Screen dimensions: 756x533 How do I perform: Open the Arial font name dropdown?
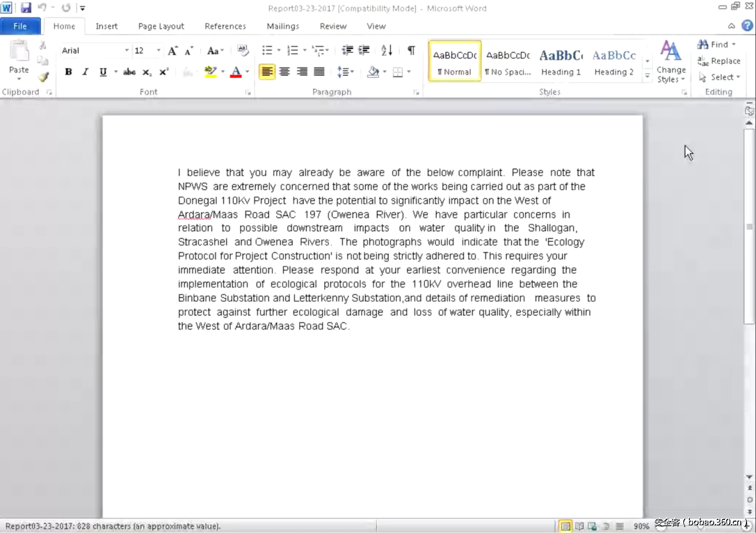126,51
